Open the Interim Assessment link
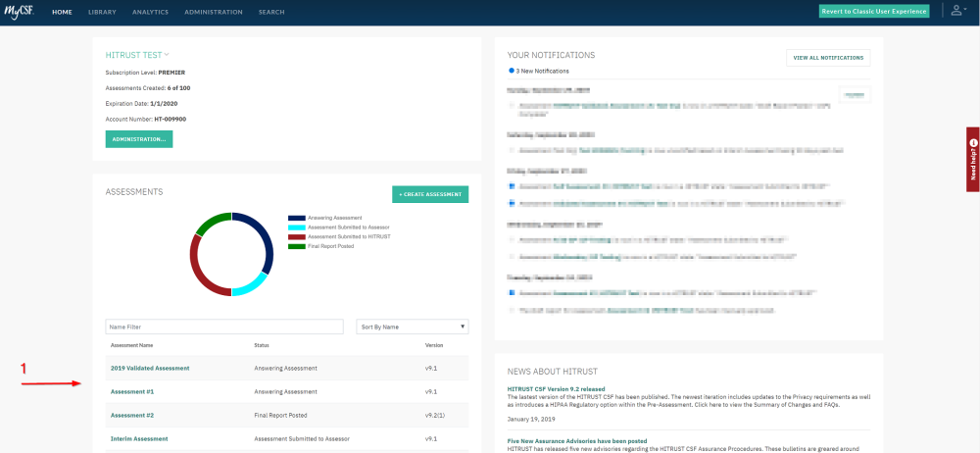The image size is (980, 453). click(139, 439)
